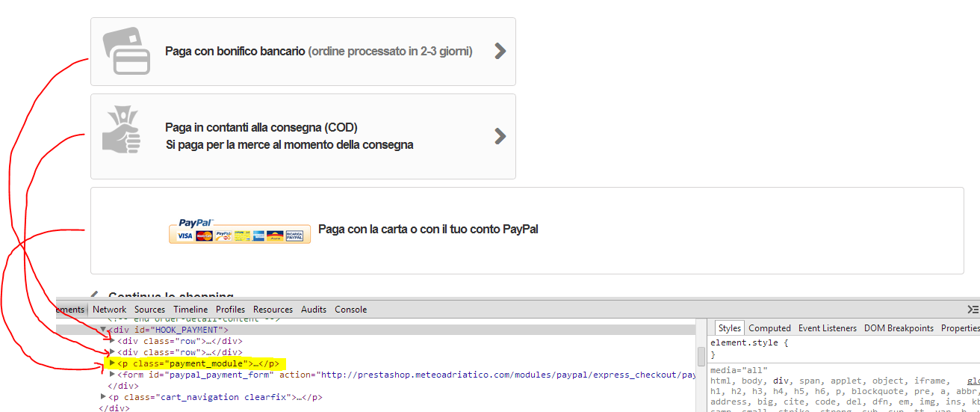
Task: Click the cash on delivery hand icon
Action: click(122, 129)
